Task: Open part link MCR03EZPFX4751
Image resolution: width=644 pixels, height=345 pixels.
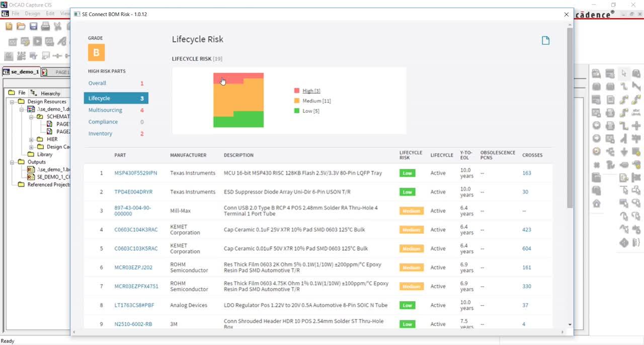Action: pyautogui.click(x=136, y=286)
